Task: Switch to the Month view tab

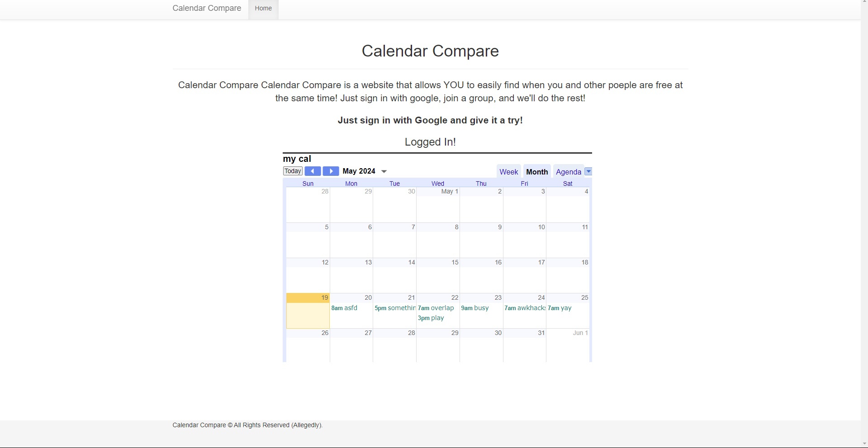Action: point(537,172)
